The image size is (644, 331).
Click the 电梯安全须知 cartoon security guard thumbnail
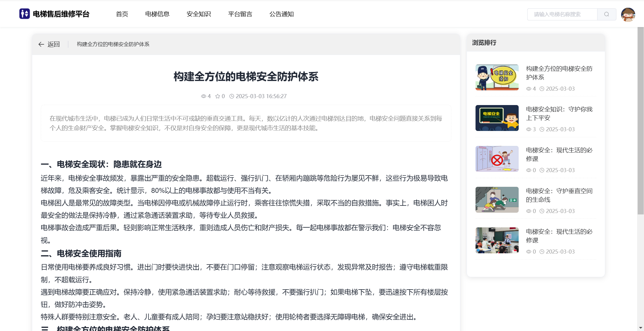click(x=497, y=77)
